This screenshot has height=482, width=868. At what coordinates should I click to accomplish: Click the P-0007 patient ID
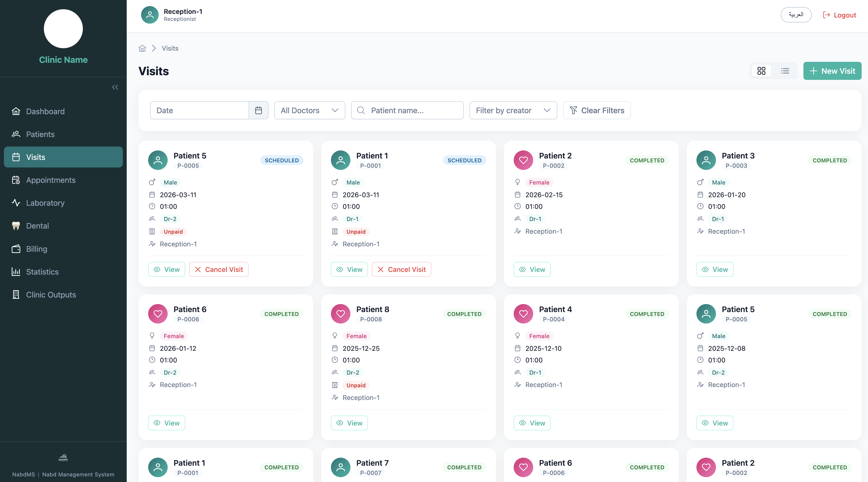click(x=371, y=473)
